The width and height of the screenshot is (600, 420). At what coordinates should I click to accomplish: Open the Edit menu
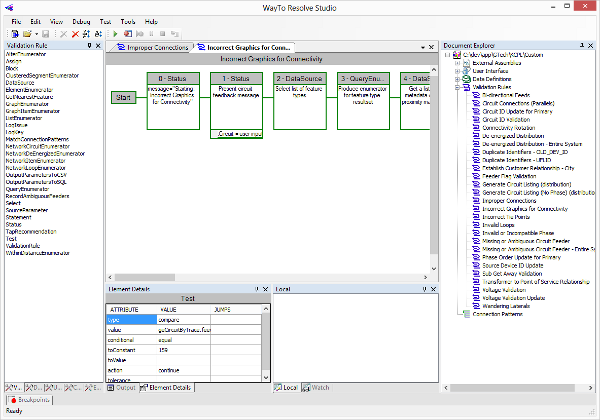(36, 21)
